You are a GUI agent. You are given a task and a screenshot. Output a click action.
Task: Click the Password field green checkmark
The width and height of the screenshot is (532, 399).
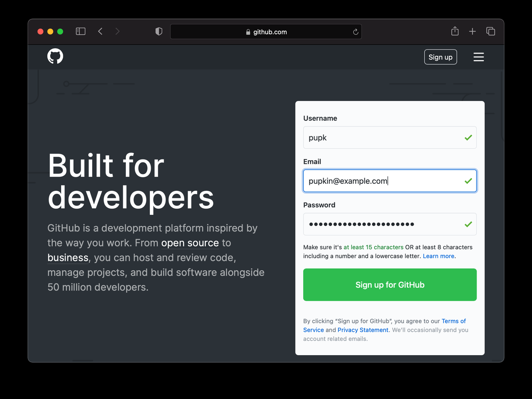tap(468, 225)
